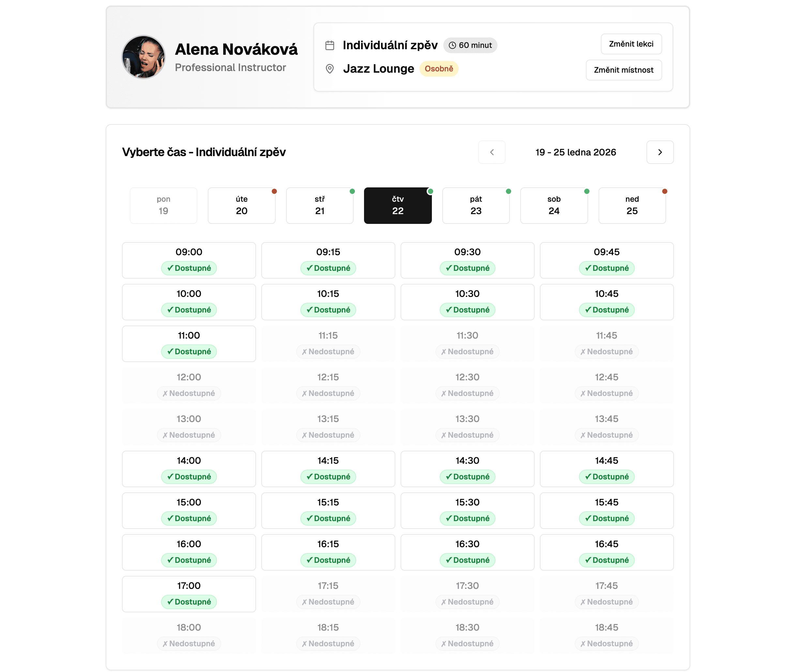Click the red status dot on ned 25
This screenshot has height=672, width=807.
click(x=664, y=191)
